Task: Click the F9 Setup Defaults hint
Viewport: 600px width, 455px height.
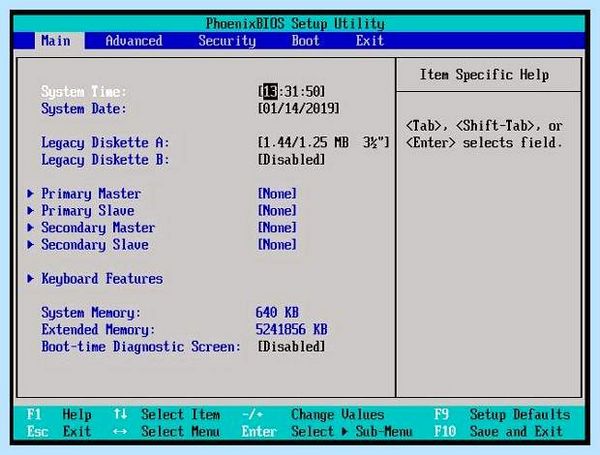Action: [502, 414]
